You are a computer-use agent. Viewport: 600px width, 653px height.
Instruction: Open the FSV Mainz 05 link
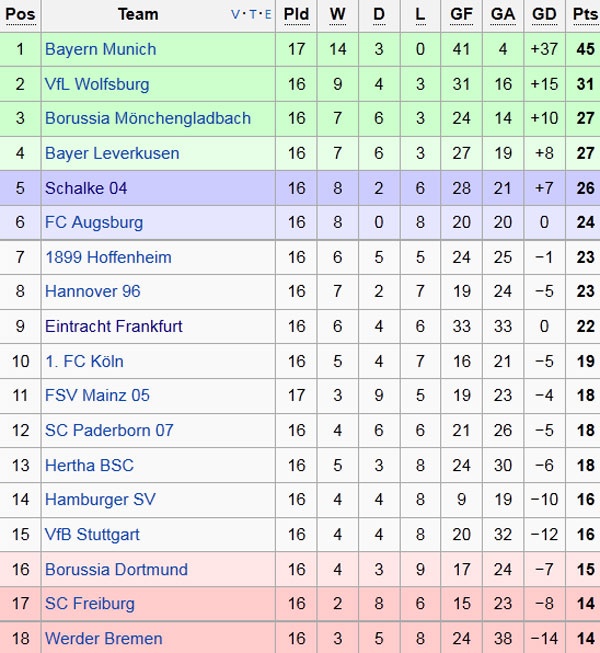point(97,395)
